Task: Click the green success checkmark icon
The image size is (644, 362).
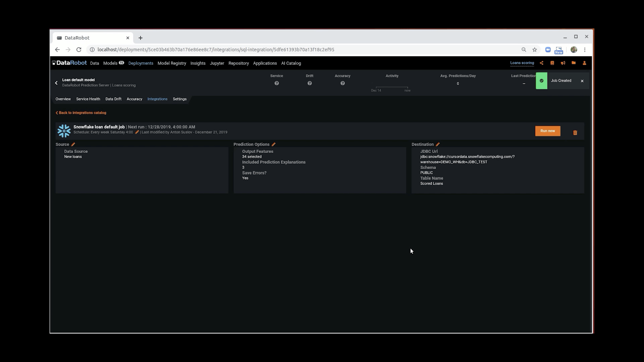Action: pos(541,81)
